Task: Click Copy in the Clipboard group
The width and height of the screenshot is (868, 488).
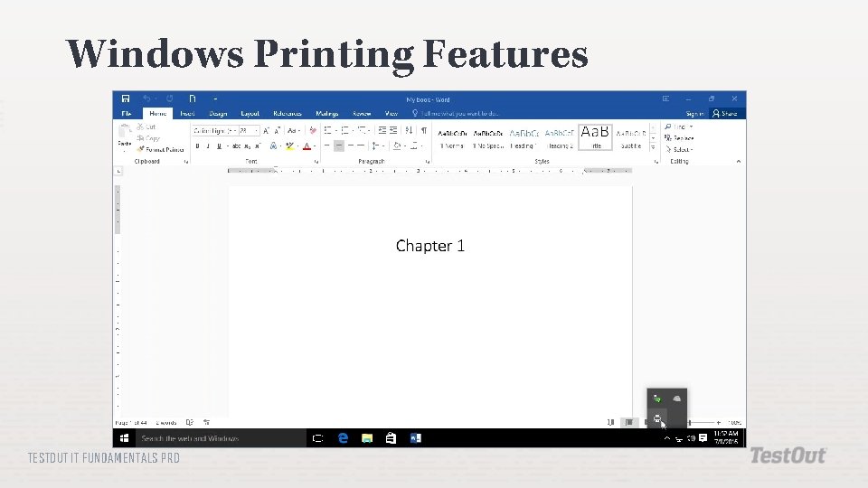Action: [148, 138]
